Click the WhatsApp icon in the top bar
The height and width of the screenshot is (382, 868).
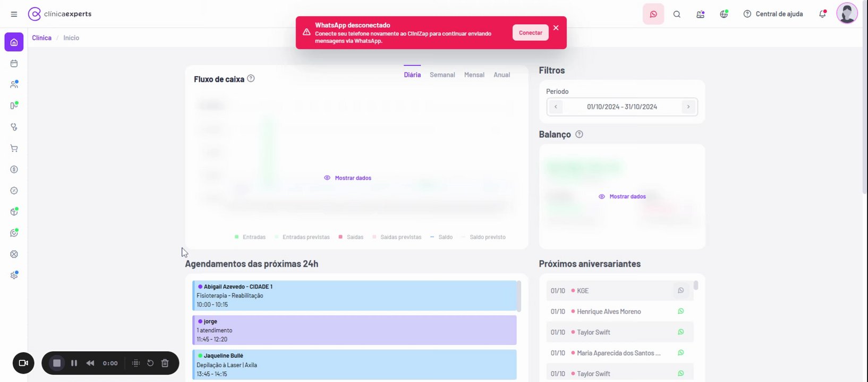(653, 14)
